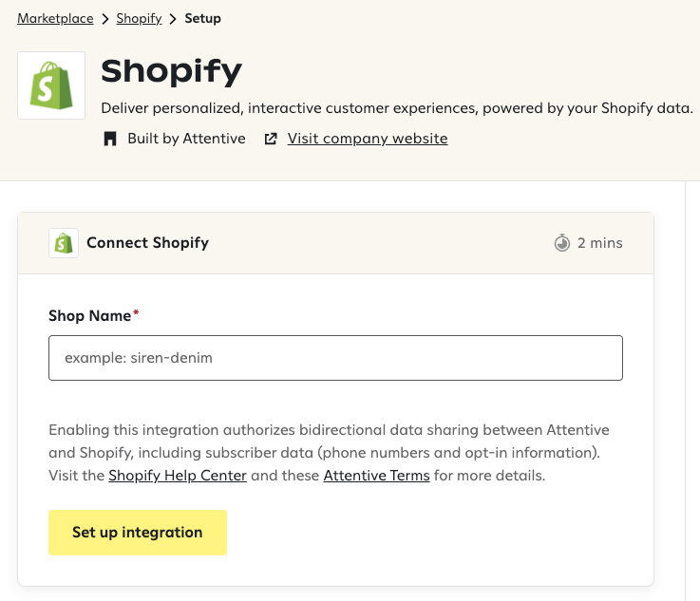Image resolution: width=700 pixels, height=601 pixels.
Task: Open Visit company website link
Action: tap(368, 139)
